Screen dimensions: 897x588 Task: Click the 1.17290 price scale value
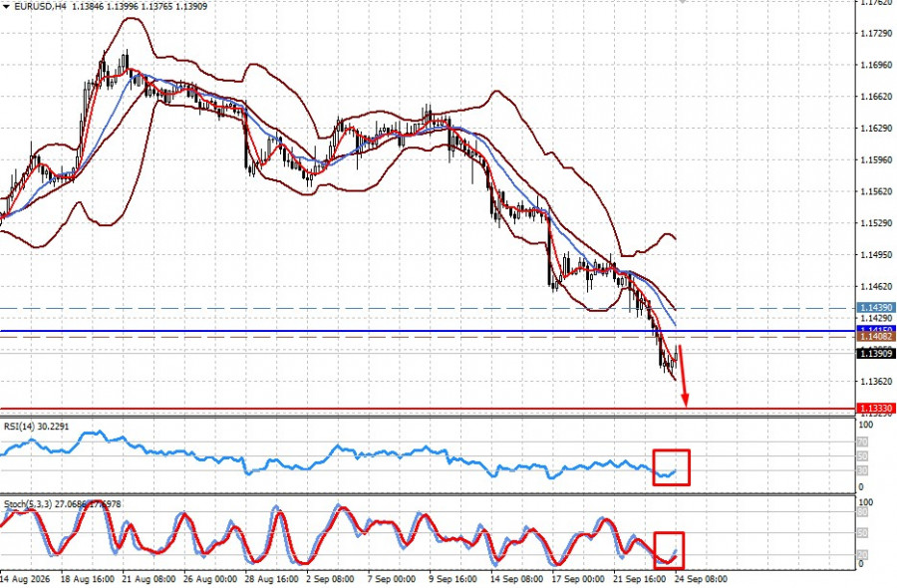(876, 34)
